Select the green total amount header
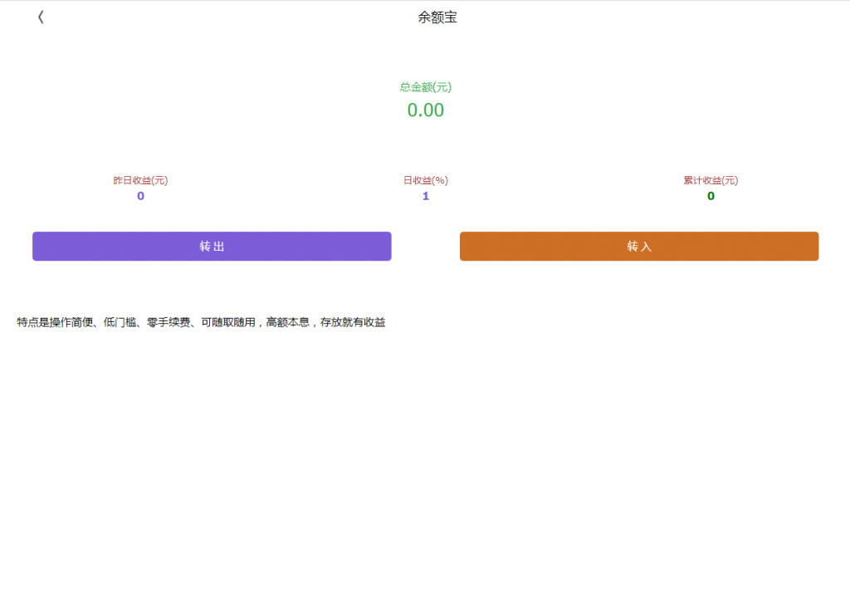 coord(426,86)
